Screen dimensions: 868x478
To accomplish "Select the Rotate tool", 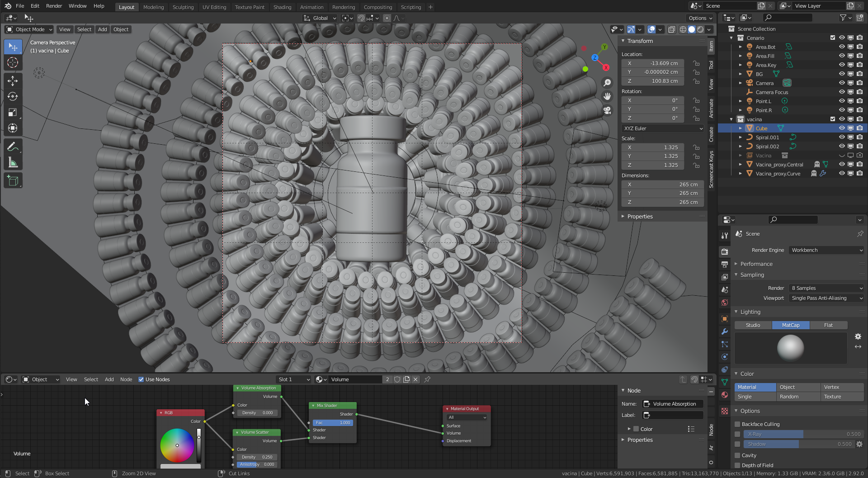I will pos(13,97).
